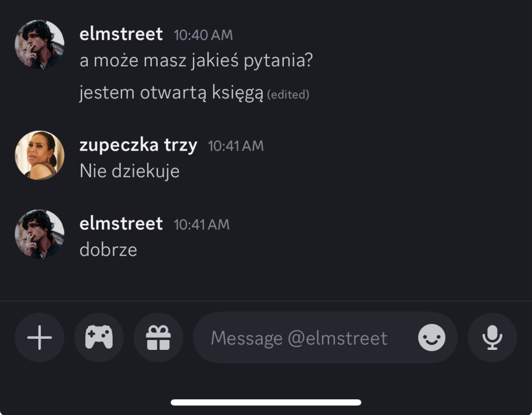Viewport: 532px width, 415px height.
Task: Tap the 10:40 AM timestamp
Action: coord(203,35)
